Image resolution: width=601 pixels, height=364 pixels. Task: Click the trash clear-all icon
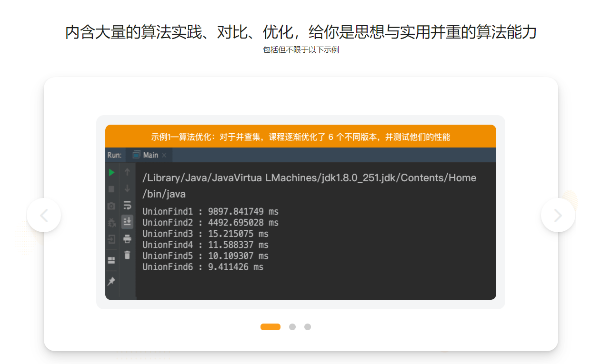tap(127, 255)
